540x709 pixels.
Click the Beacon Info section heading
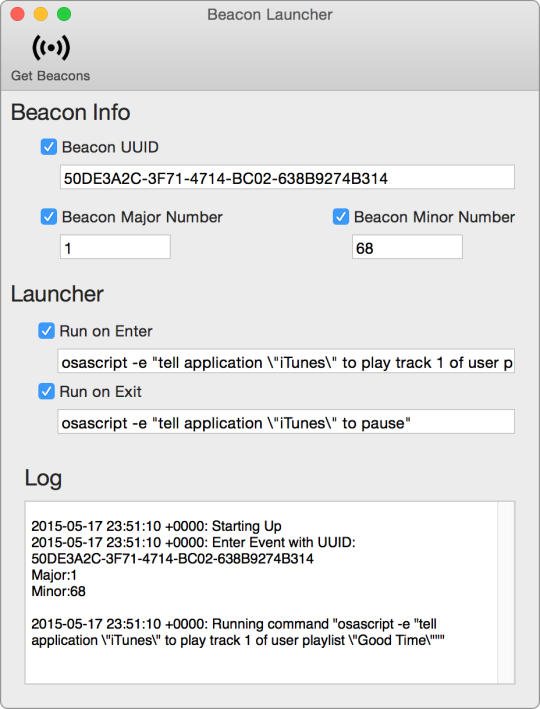tap(71, 112)
